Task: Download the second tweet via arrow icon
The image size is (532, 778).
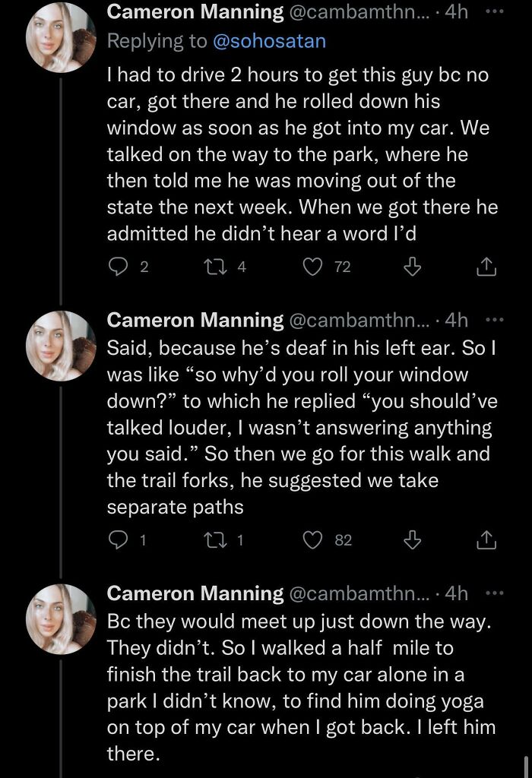Action: pos(411,539)
